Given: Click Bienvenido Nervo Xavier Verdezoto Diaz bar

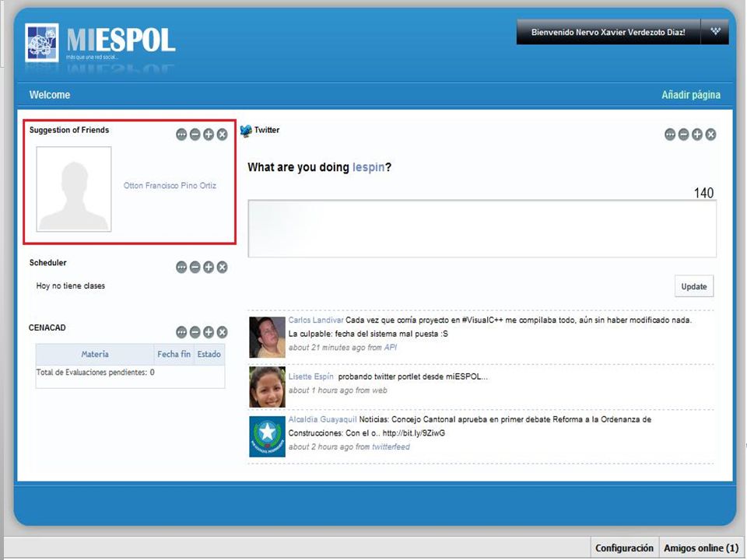Looking at the screenshot, I should click(608, 32).
